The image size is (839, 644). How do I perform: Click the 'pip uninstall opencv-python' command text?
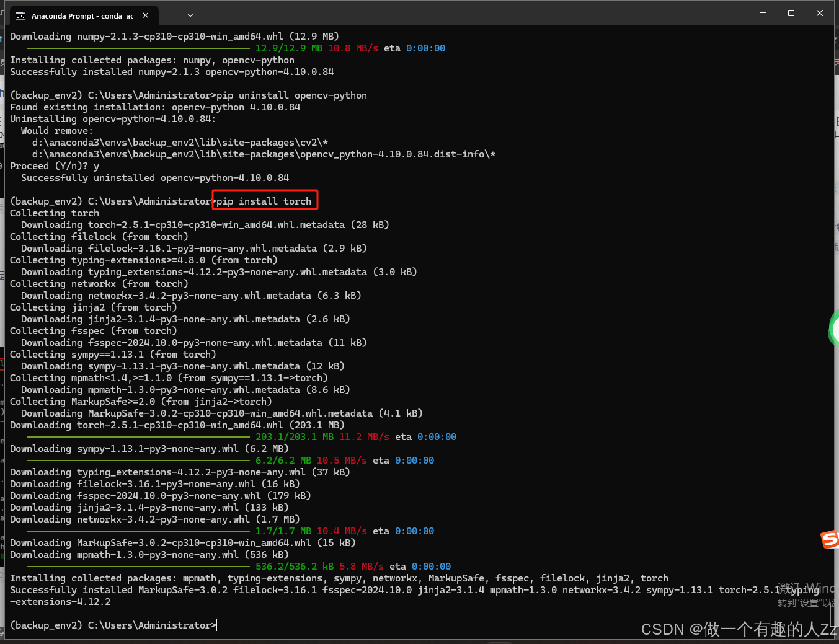click(x=291, y=95)
